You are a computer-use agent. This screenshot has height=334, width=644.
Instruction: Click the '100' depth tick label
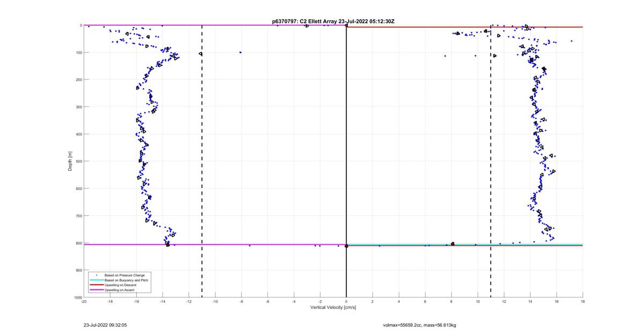78,53
